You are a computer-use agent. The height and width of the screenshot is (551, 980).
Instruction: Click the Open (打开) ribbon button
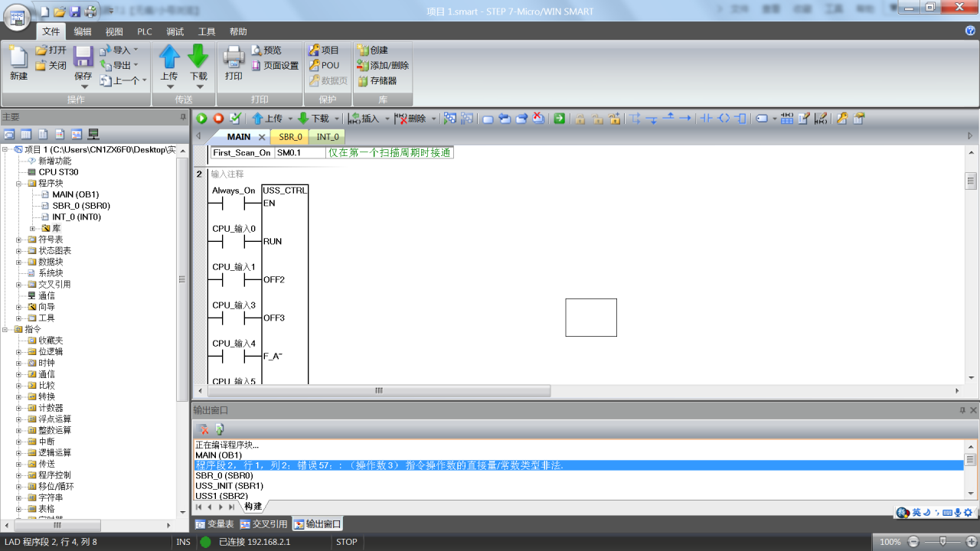(x=51, y=50)
